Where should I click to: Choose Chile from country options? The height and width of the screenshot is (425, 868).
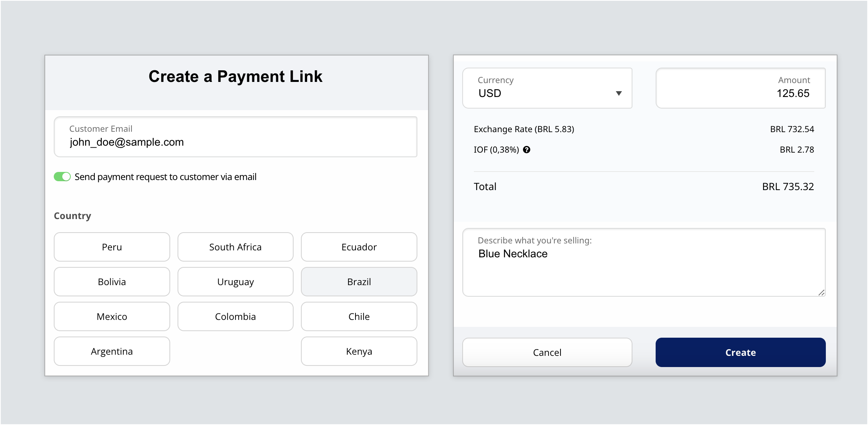359,316
